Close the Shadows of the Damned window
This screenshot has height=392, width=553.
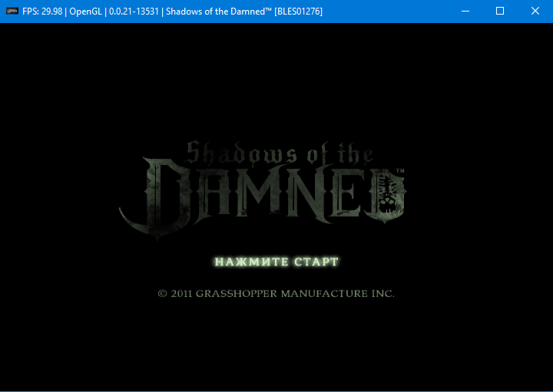535,12
